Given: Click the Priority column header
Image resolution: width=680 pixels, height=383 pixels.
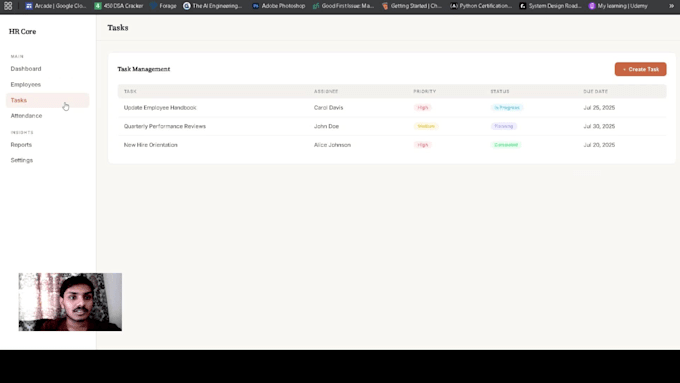Looking at the screenshot, I should (x=425, y=92).
